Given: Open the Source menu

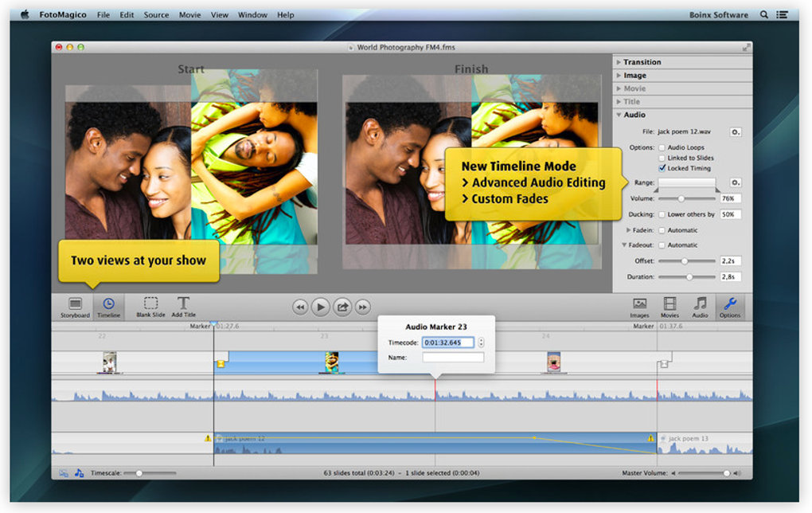Looking at the screenshot, I should click(x=156, y=15).
